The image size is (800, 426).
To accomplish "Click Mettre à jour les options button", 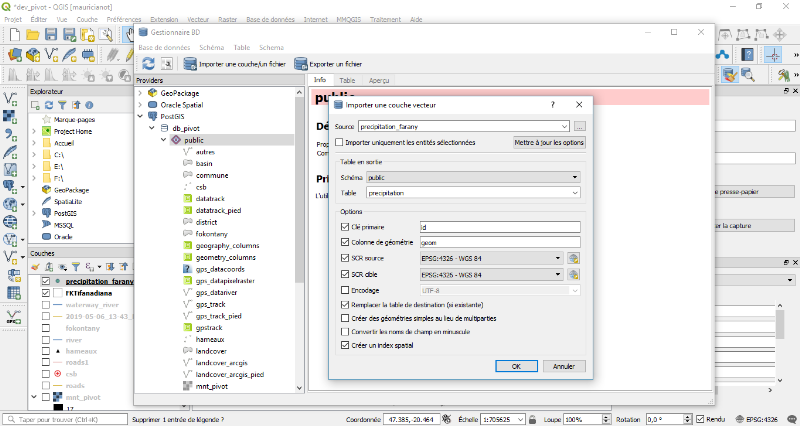I will [x=549, y=142].
